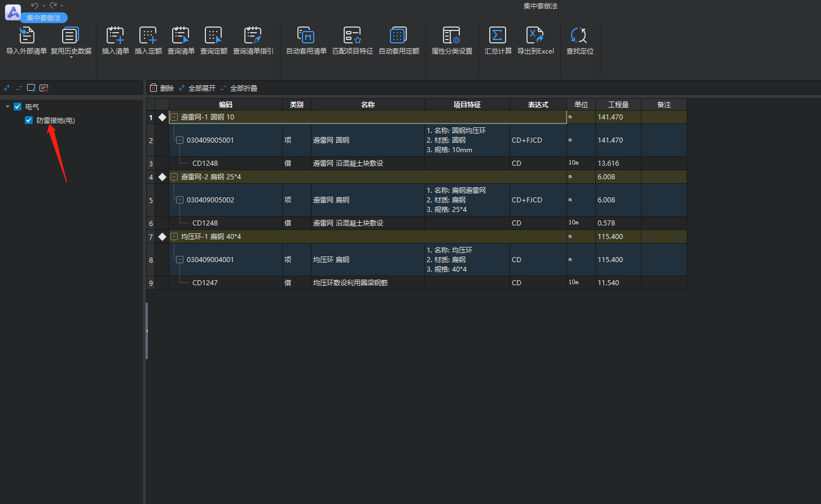Uncheck the 防雷接地(电) checkbox

click(29, 120)
